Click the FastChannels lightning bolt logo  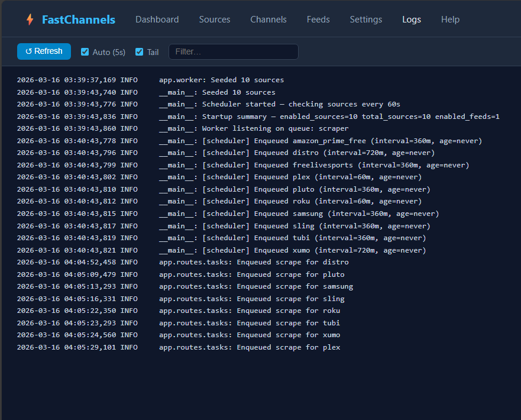pyautogui.click(x=30, y=20)
